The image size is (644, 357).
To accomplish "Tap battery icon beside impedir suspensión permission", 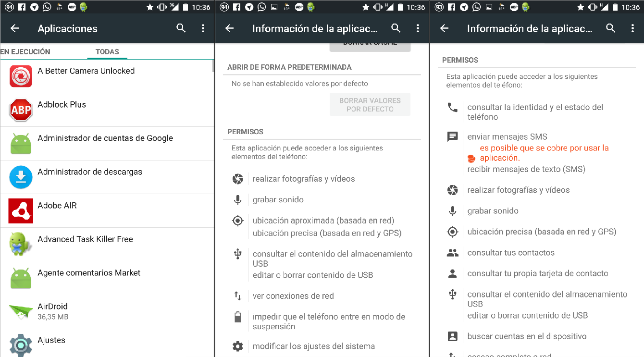I will click(x=237, y=317).
